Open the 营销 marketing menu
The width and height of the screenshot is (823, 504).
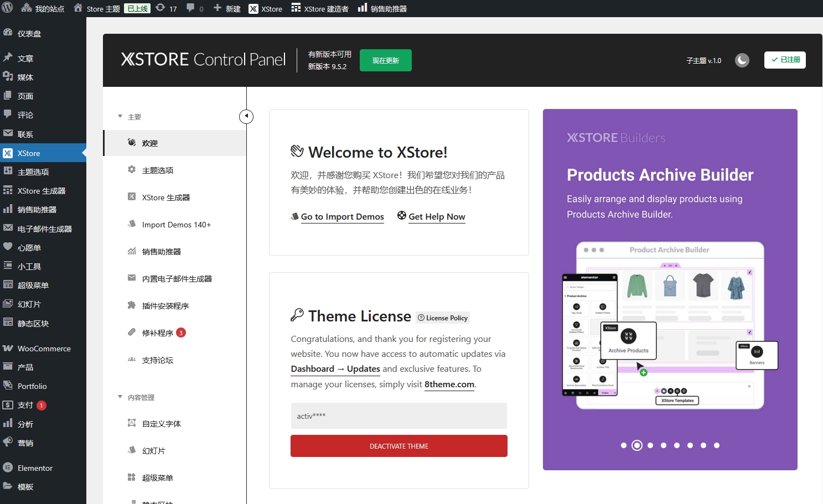(x=43, y=443)
